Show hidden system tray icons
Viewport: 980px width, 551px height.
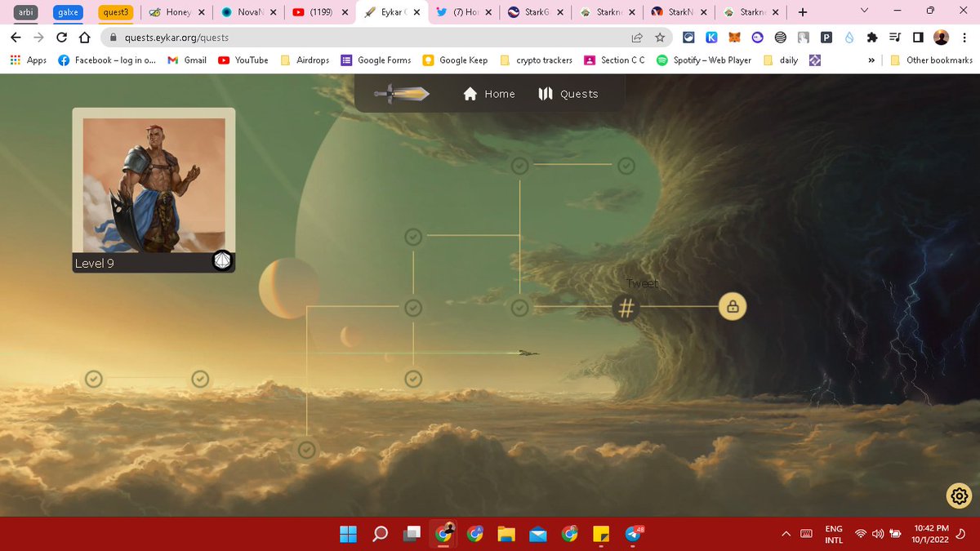click(786, 534)
